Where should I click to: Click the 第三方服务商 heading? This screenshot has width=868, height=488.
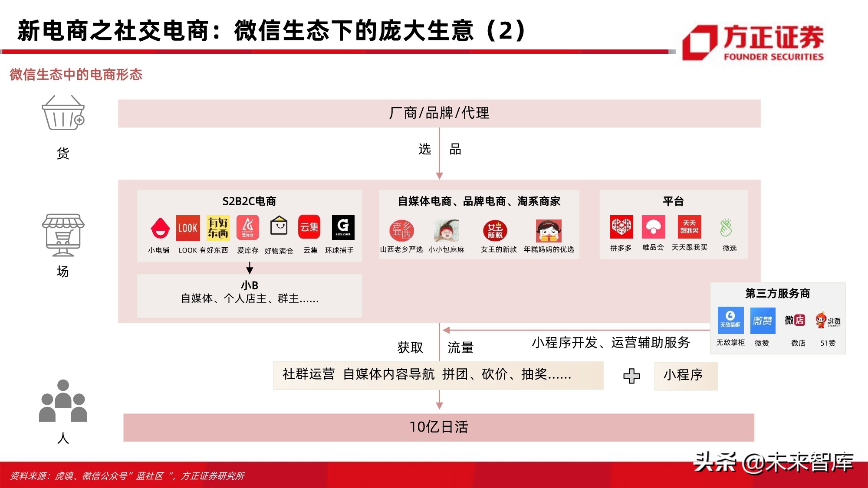778,294
